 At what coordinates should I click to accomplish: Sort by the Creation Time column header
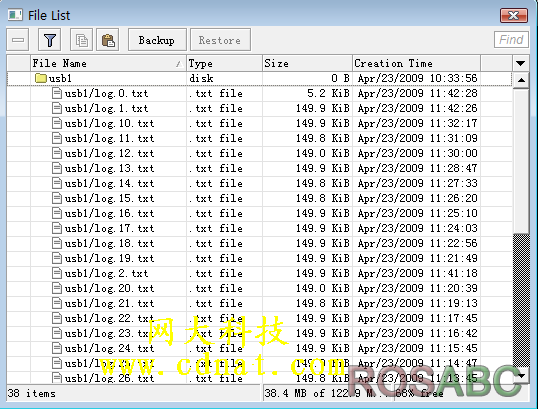pos(416,63)
